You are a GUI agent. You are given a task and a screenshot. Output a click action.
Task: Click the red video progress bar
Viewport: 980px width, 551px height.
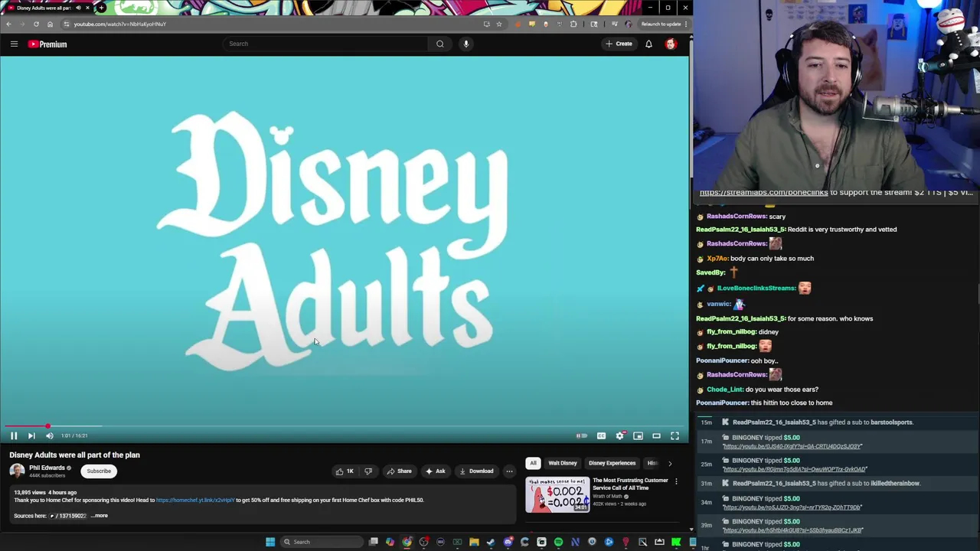345,426
